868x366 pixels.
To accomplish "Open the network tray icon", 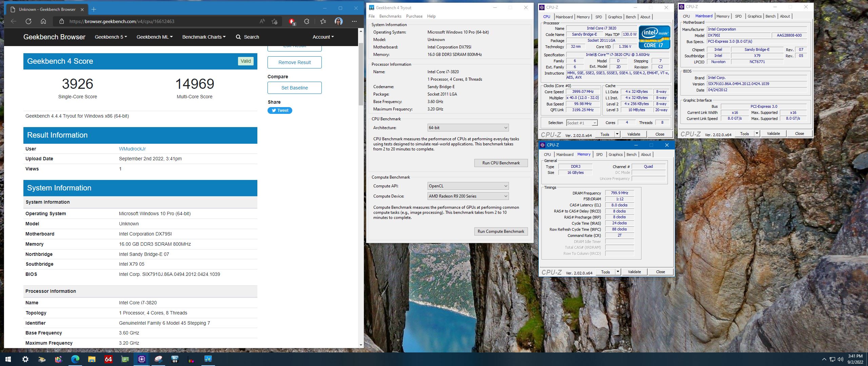I will pyautogui.click(x=832, y=359).
